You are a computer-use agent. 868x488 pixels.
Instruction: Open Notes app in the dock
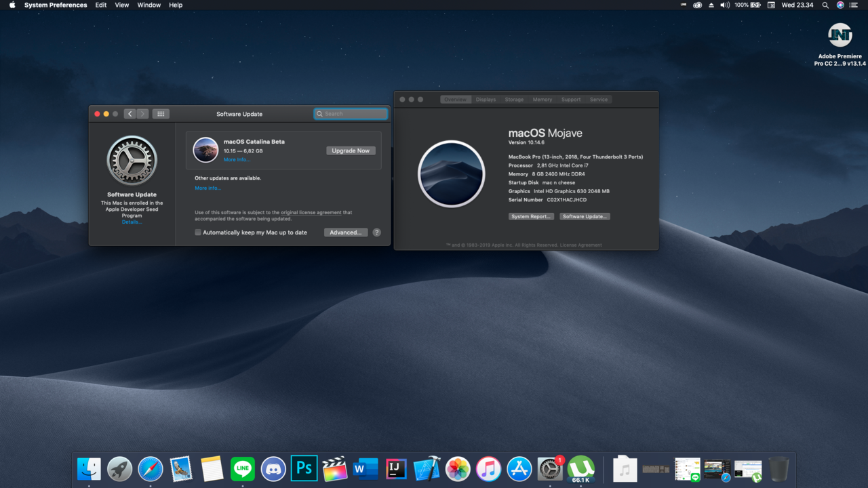(212, 468)
